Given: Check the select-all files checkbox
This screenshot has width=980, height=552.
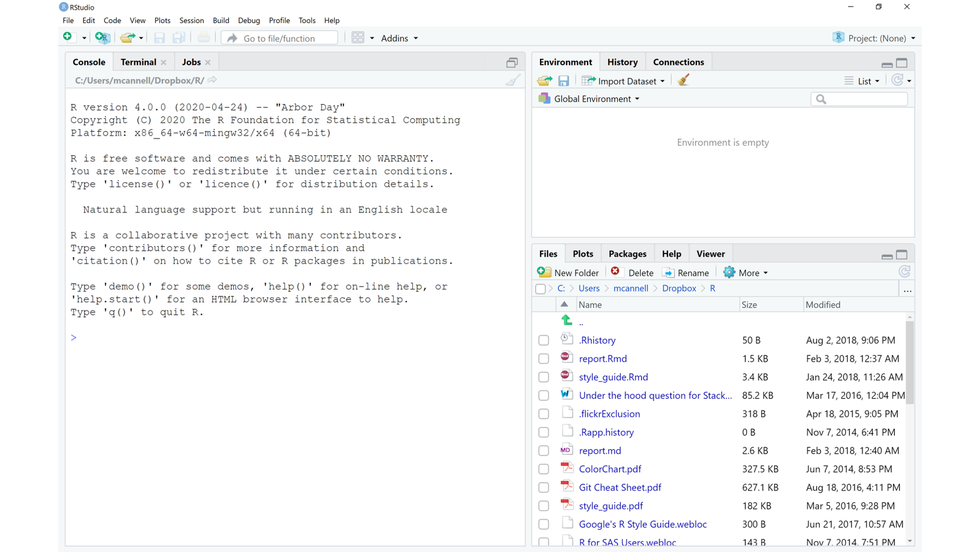Looking at the screenshot, I should pyautogui.click(x=541, y=289).
